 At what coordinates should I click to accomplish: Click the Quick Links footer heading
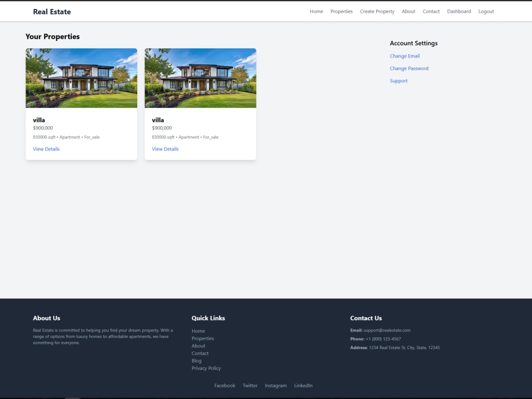208,318
